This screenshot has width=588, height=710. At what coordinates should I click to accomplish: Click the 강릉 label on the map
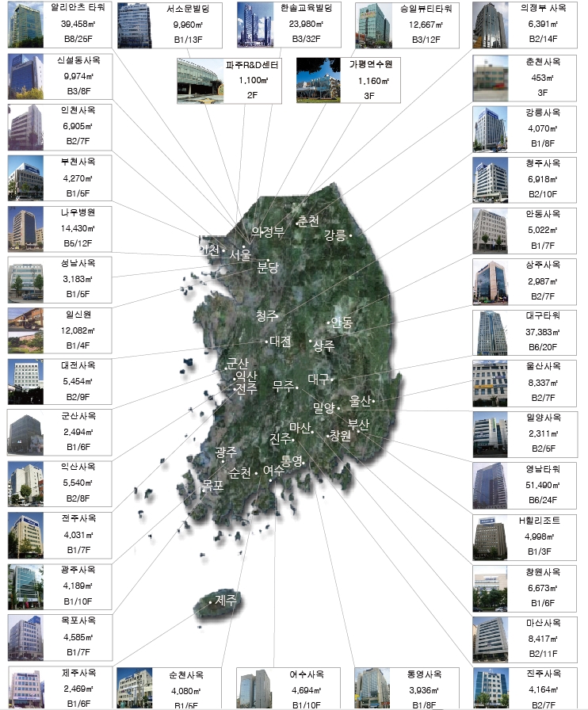click(334, 235)
